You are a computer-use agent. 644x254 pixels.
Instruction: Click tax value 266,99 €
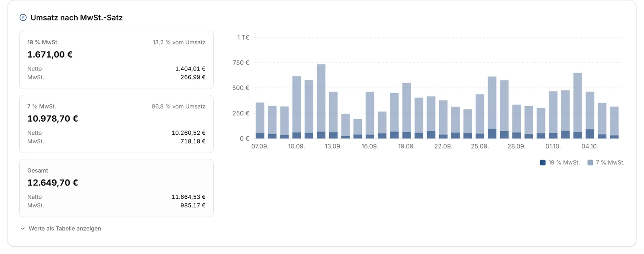[193, 77]
